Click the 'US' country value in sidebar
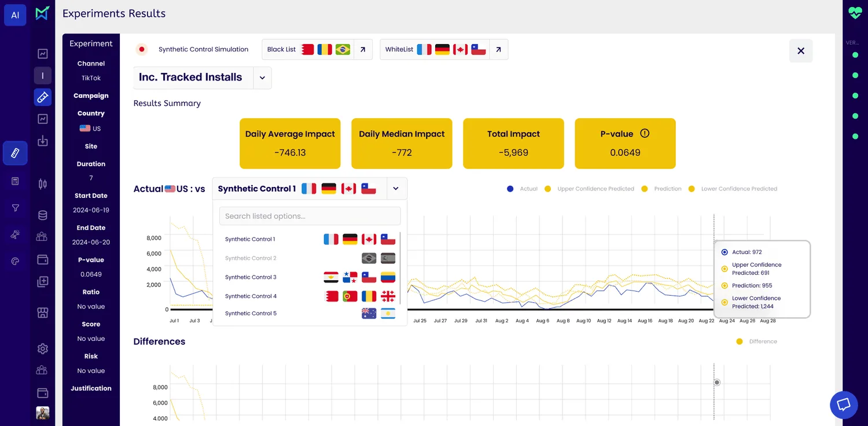The width and height of the screenshot is (868, 426). click(91, 128)
